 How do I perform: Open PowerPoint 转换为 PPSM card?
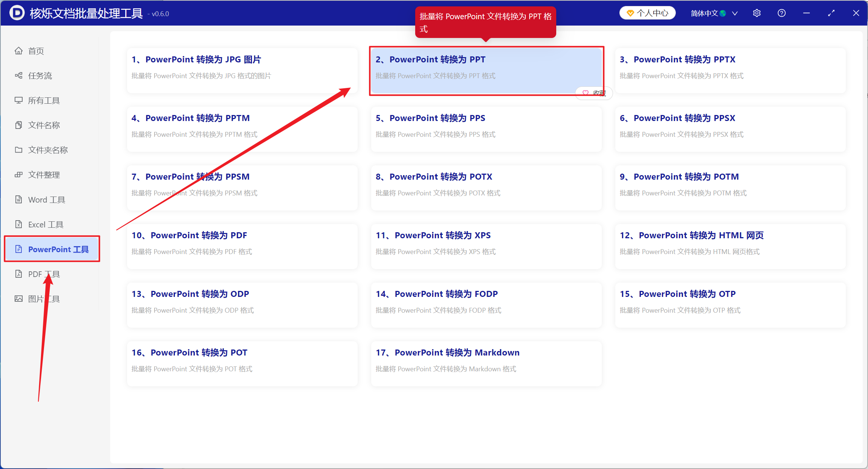(242, 188)
